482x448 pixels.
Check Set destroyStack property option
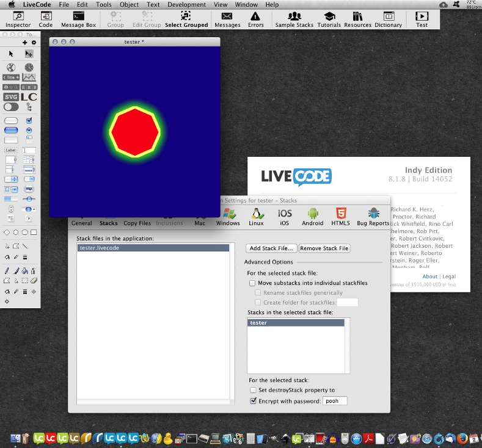click(x=254, y=390)
